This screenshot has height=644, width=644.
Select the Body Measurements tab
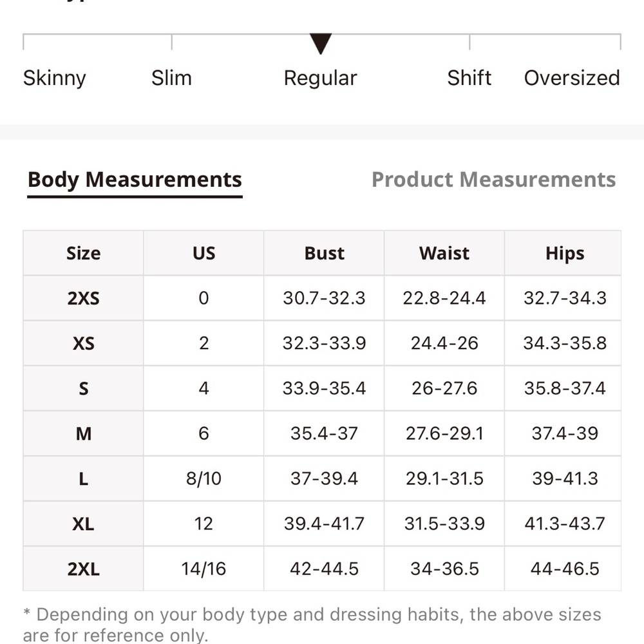(135, 180)
